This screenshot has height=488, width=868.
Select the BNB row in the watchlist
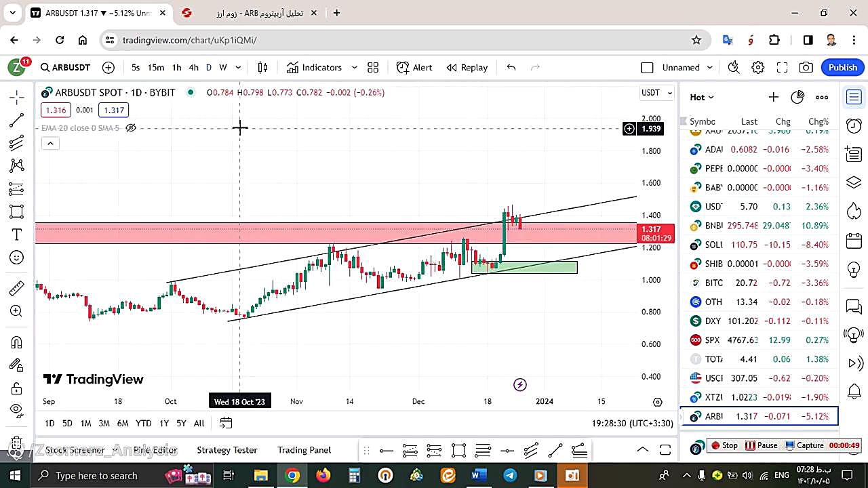tap(759, 226)
